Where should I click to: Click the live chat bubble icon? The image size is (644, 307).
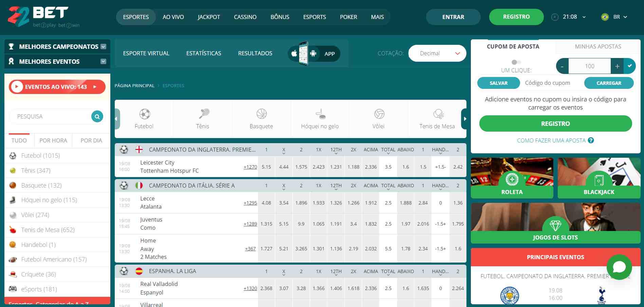619,267
